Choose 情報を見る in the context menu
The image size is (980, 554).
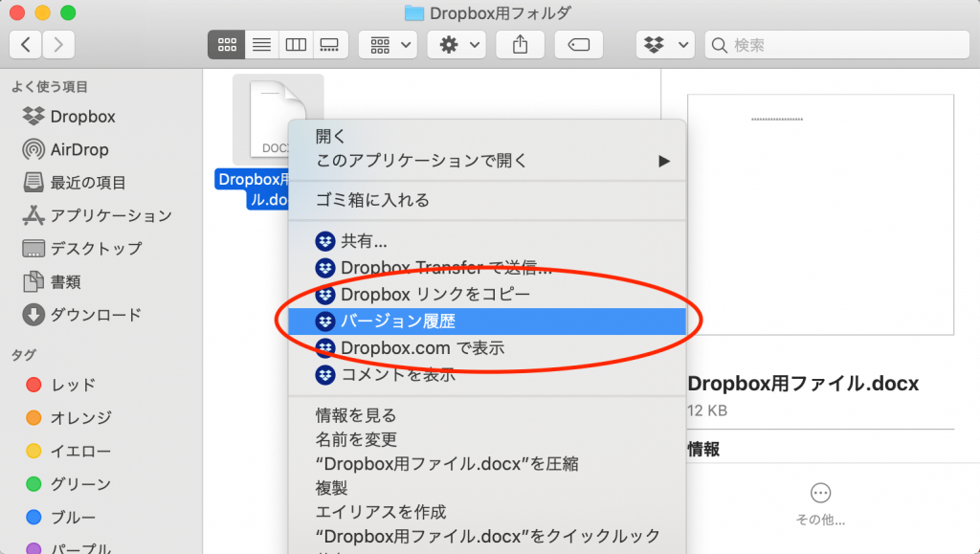coord(487,415)
